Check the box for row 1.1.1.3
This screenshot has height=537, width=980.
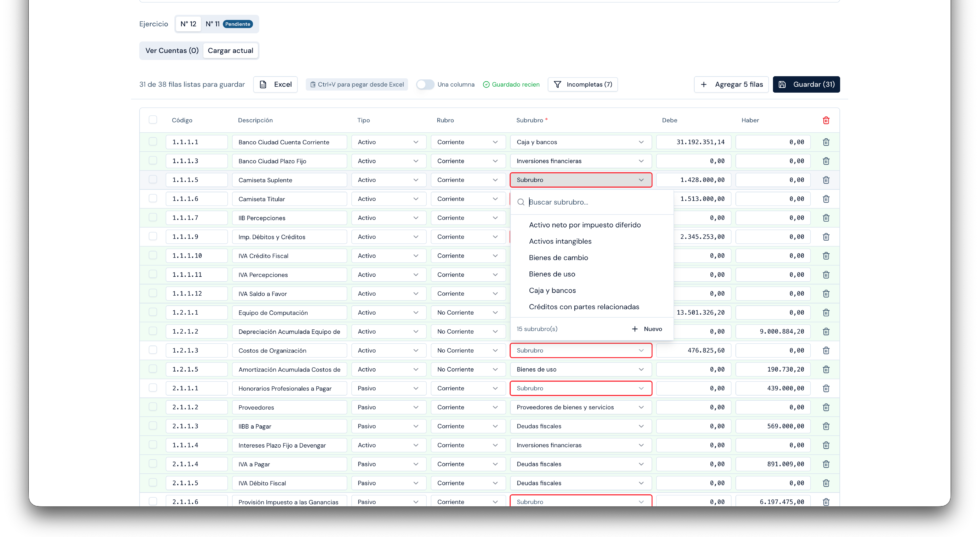pyautogui.click(x=153, y=161)
